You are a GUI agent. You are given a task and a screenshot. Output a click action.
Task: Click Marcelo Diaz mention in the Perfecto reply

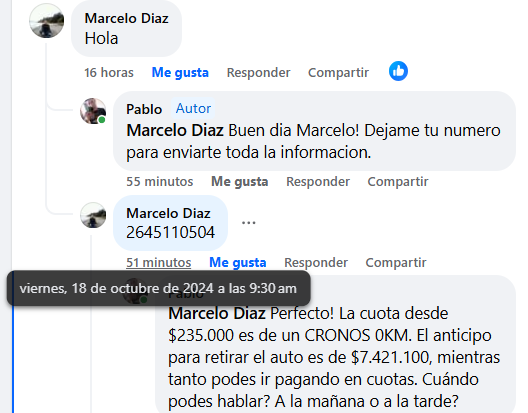pos(217,313)
